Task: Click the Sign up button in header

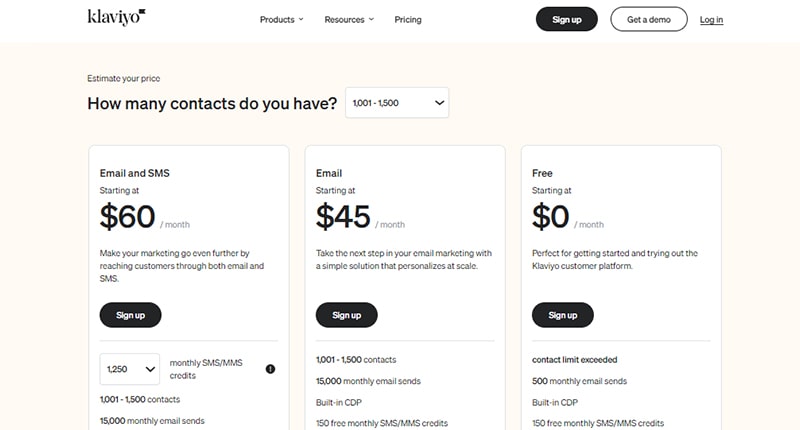Action: tap(566, 19)
